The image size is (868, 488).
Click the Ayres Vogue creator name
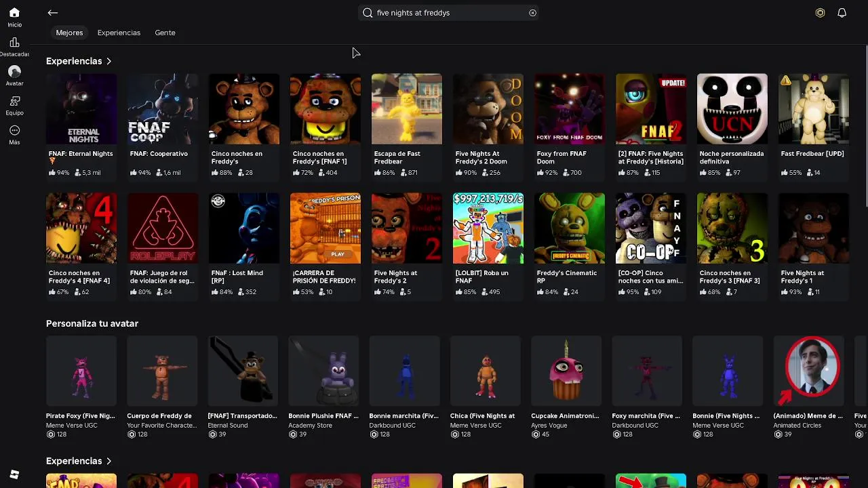(549, 426)
